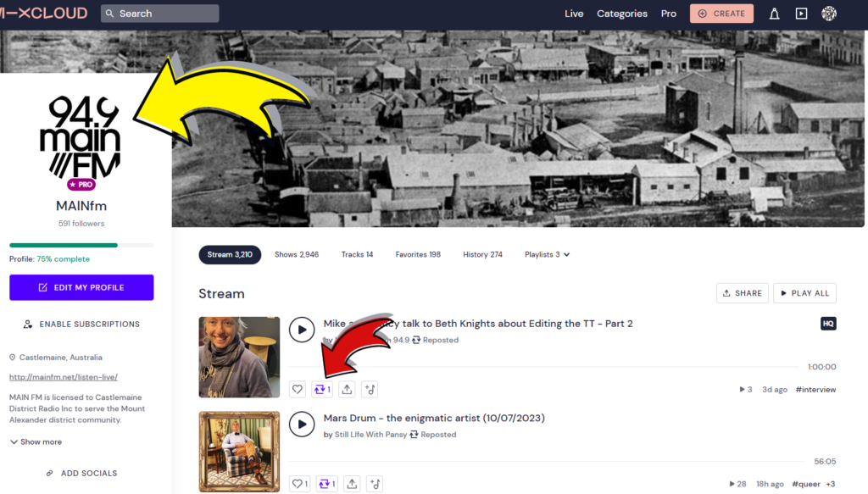This screenshot has height=494, width=868.
Task: Open the Favorites 198 tab
Action: 418,254
